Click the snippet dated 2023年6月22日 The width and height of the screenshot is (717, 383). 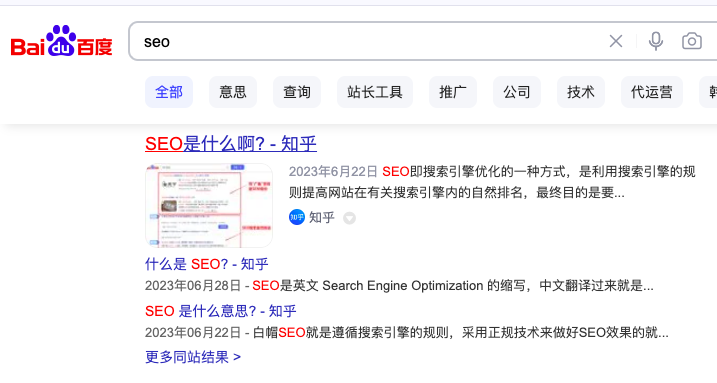[492, 182]
